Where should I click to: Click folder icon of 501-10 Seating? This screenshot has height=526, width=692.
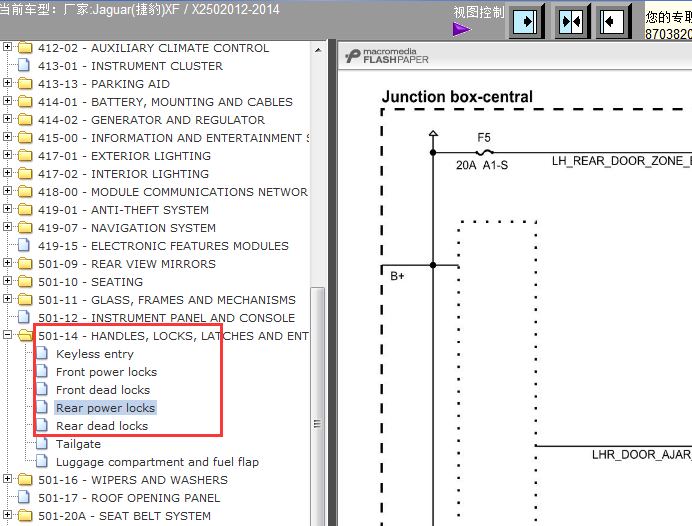tap(25, 282)
